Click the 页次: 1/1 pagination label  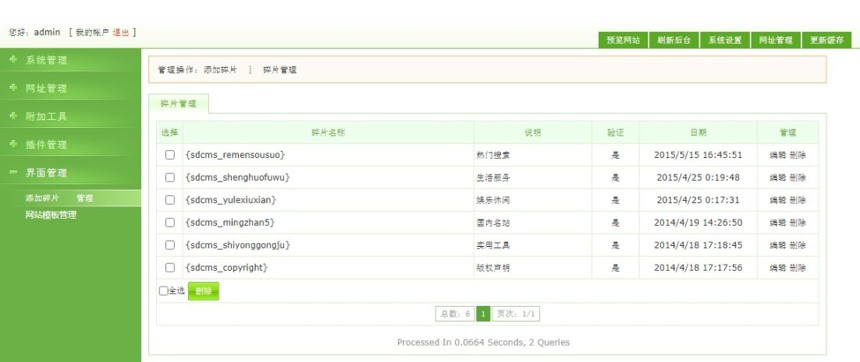tap(516, 314)
